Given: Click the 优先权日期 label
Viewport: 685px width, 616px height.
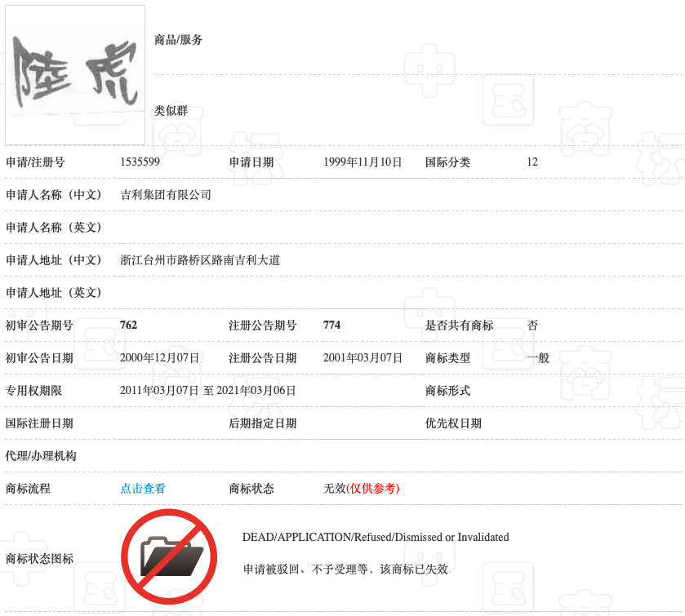Looking at the screenshot, I should click(x=453, y=423).
